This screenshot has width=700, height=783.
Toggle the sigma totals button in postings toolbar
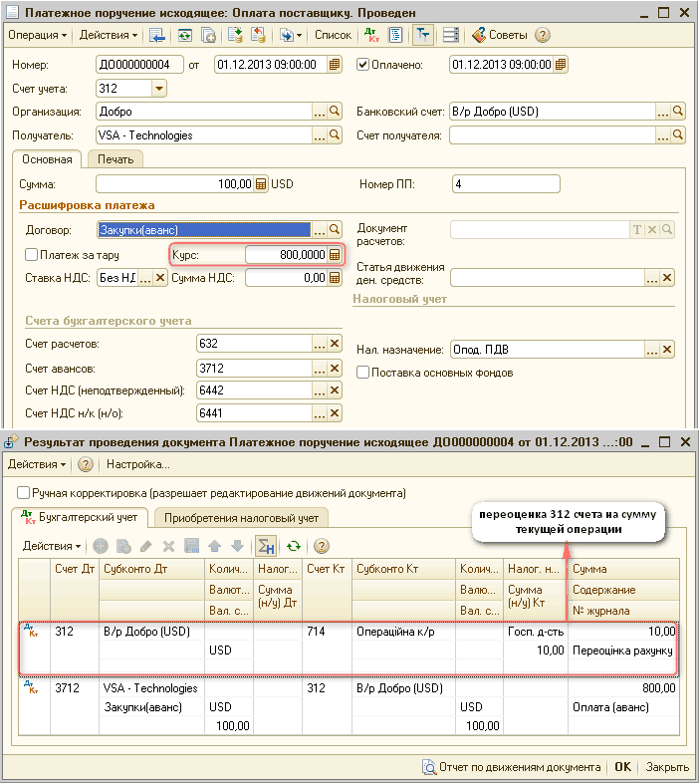pyautogui.click(x=265, y=546)
